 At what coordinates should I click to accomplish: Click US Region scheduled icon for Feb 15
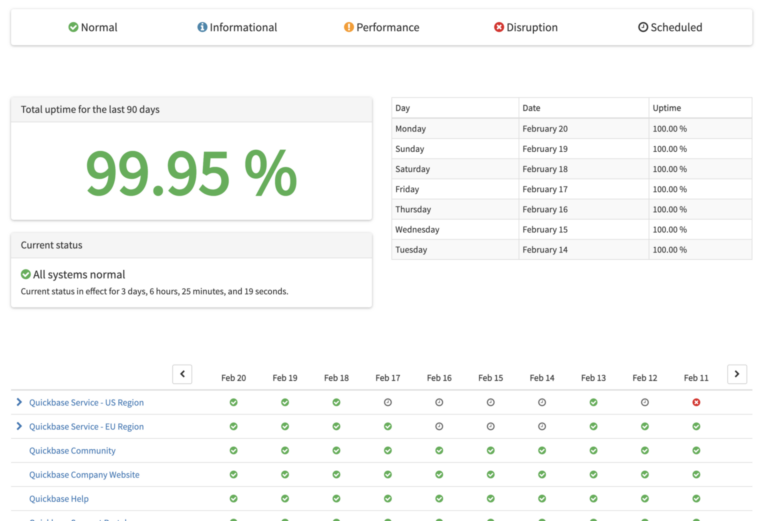(x=491, y=402)
